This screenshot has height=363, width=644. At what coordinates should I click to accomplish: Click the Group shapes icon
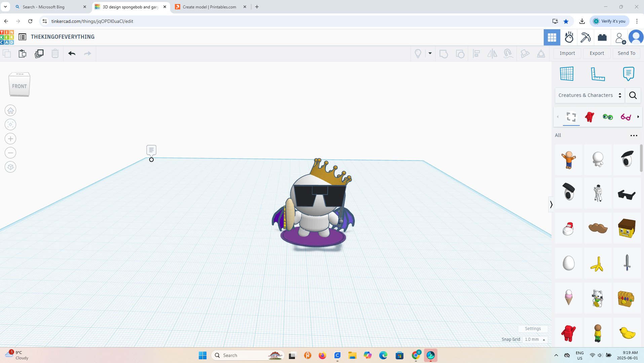[444, 53]
